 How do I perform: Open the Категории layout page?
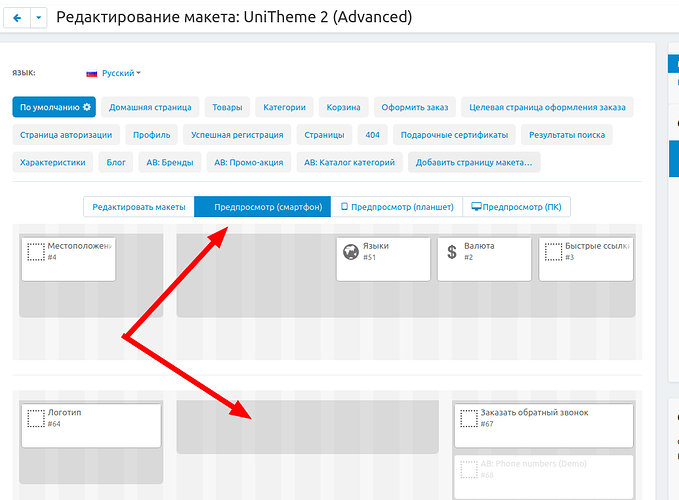[285, 107]
